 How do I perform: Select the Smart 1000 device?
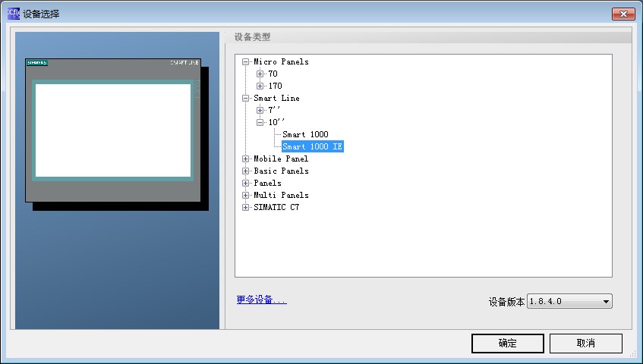tap(305, 135)
